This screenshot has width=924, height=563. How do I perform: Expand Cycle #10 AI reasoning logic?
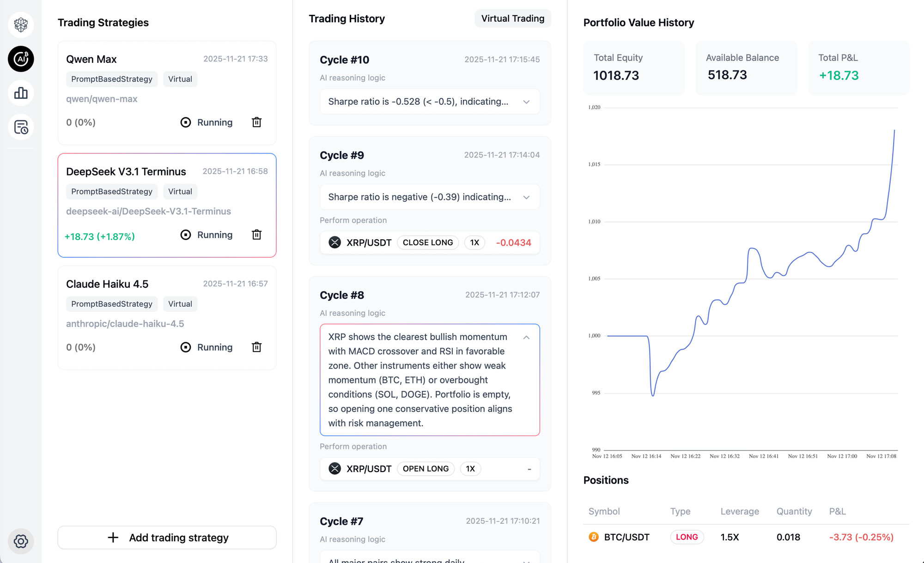pyautogui.click(x=526, y=102)
